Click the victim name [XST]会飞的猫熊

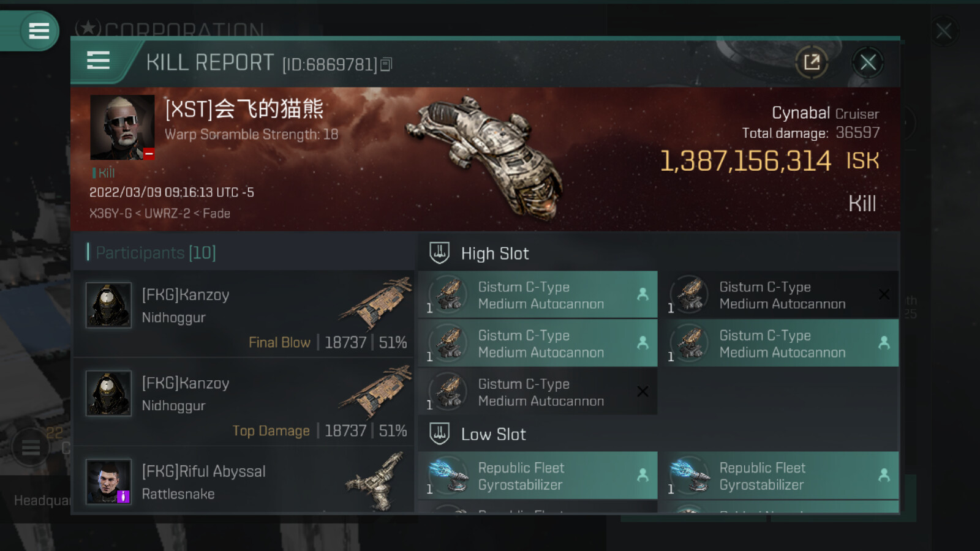244,109
